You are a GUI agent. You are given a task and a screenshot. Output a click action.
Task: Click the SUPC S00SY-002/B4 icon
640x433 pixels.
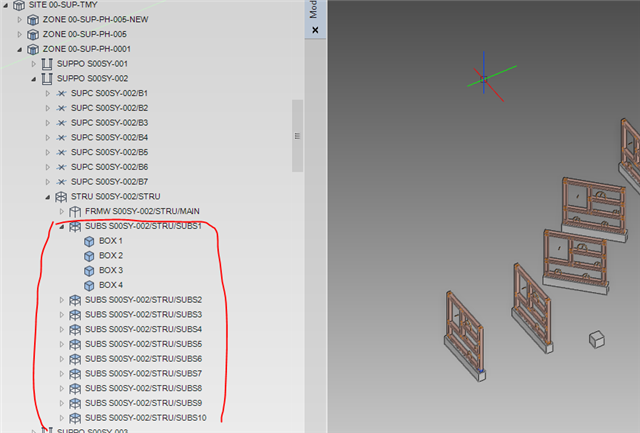tap(61, 138)
